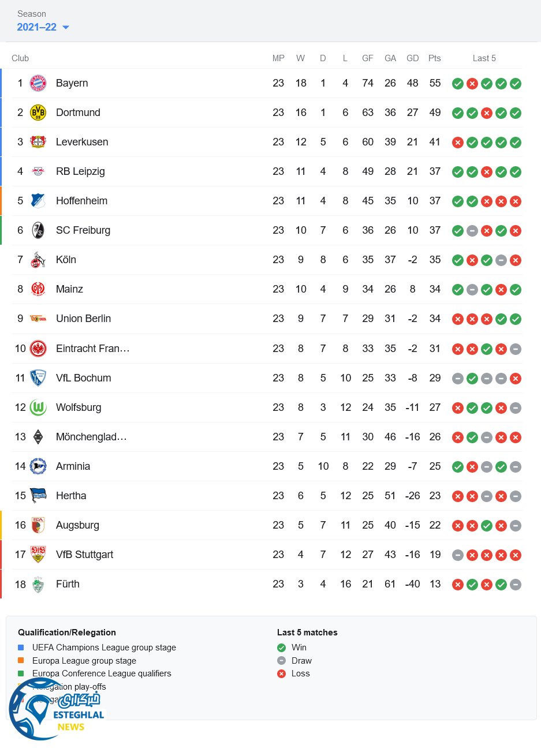
Task: Click the Wolfsburg green logo
Action: tap(38, 407)
